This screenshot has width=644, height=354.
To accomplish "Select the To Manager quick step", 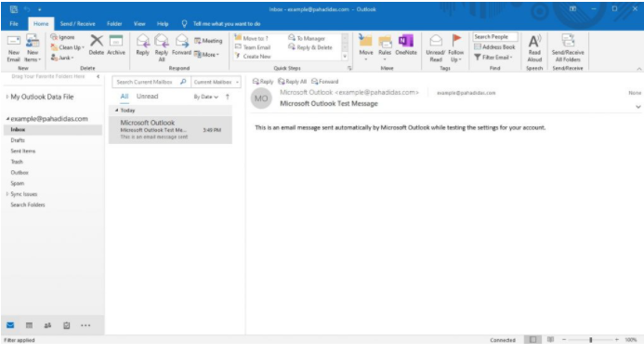I will (x=307, y=38).
